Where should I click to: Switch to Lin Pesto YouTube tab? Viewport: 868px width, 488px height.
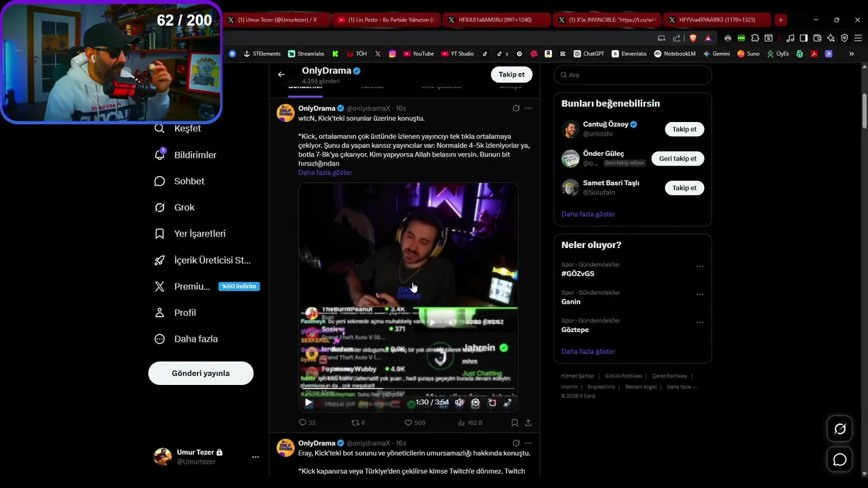tap(387, 20)
